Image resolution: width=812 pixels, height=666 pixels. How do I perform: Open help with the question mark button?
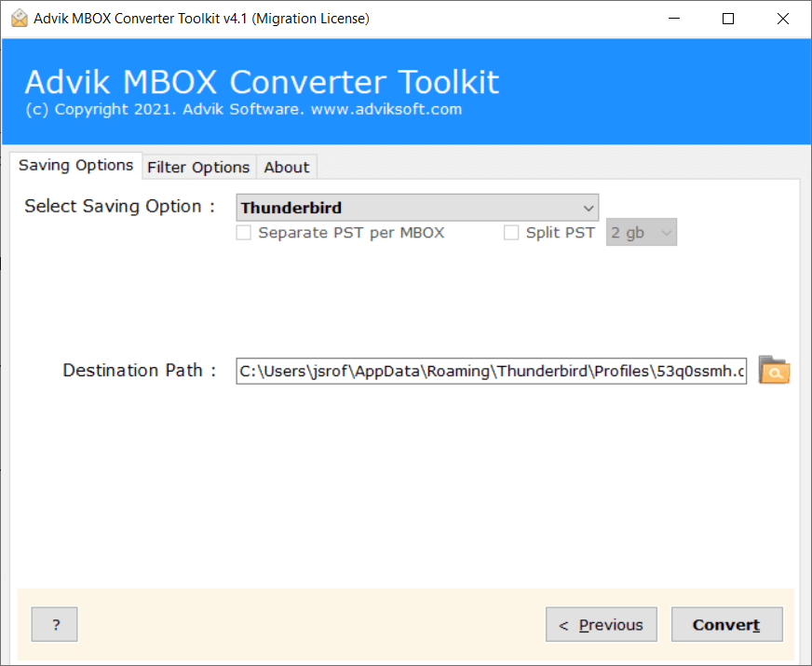pyautogui.click(x=54, y=625)
